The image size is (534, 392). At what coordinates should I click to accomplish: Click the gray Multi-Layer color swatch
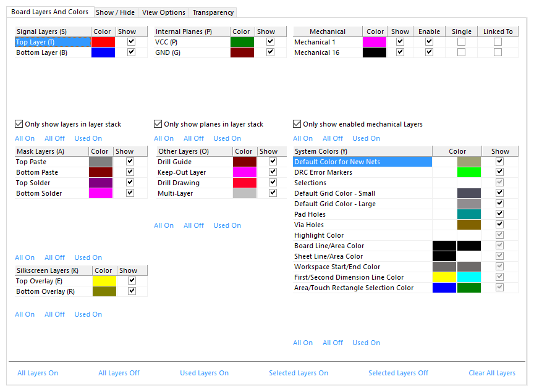click(x=245, y=193)
